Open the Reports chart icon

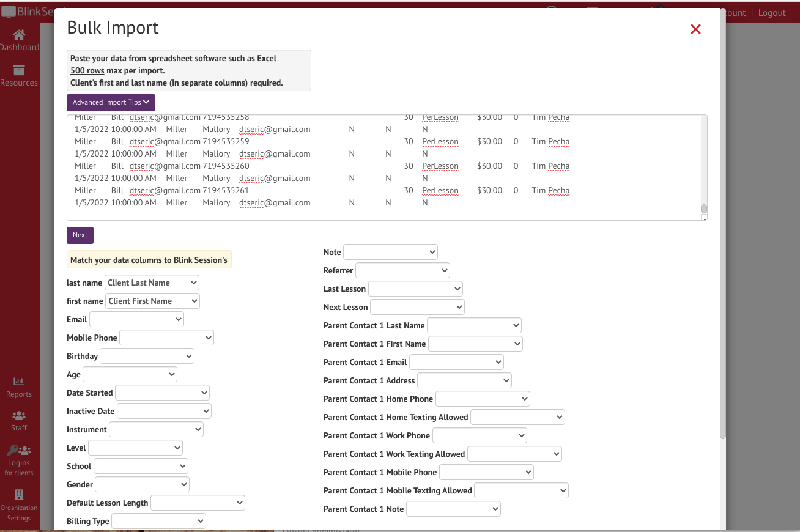tap(19, 382)
